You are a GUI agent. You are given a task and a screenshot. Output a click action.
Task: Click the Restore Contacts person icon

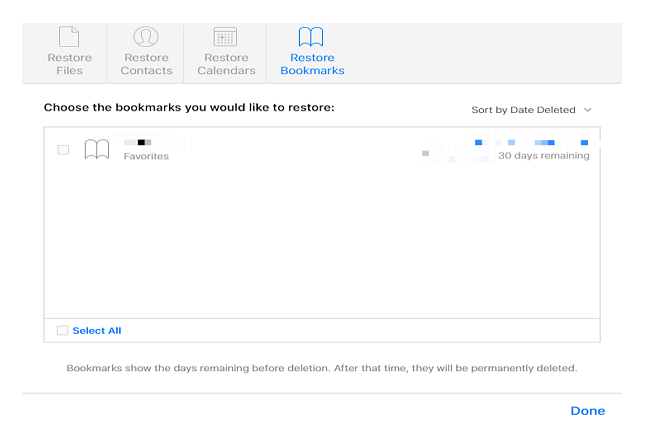coord(147,37)
